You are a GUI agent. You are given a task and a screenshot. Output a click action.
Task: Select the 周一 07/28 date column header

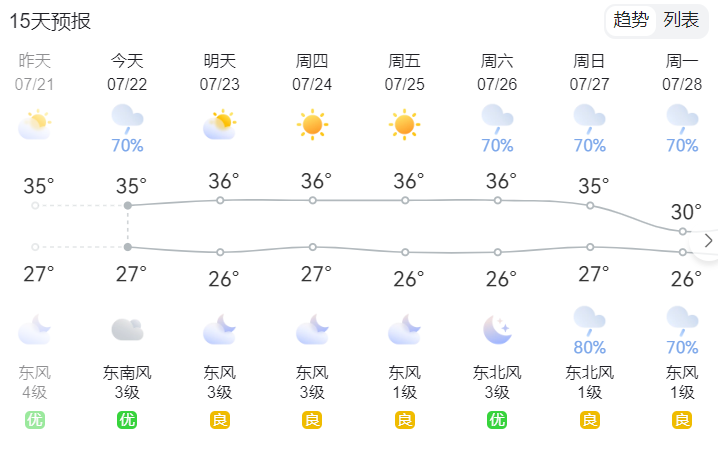[x=682, y=72]
